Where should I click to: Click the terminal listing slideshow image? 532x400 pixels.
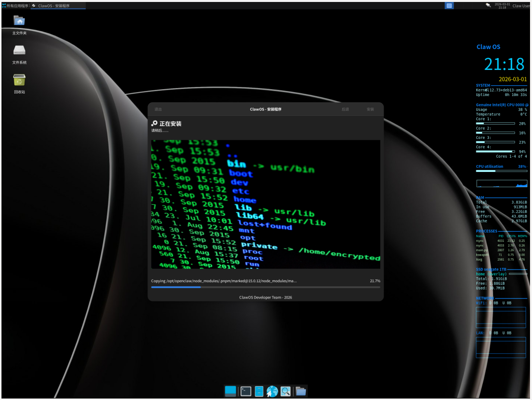[266, 204]
